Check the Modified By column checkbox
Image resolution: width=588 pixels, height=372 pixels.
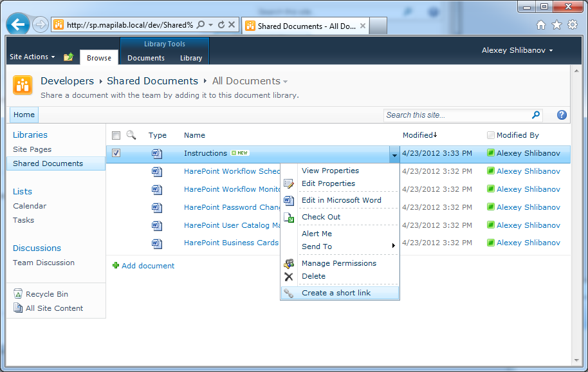[x=490, y=135]
